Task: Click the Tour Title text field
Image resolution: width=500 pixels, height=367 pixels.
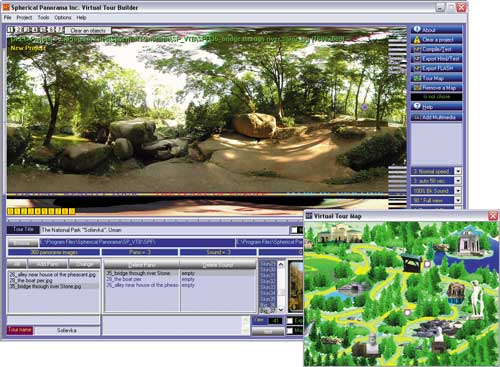Action: click(x=164, y=230)
